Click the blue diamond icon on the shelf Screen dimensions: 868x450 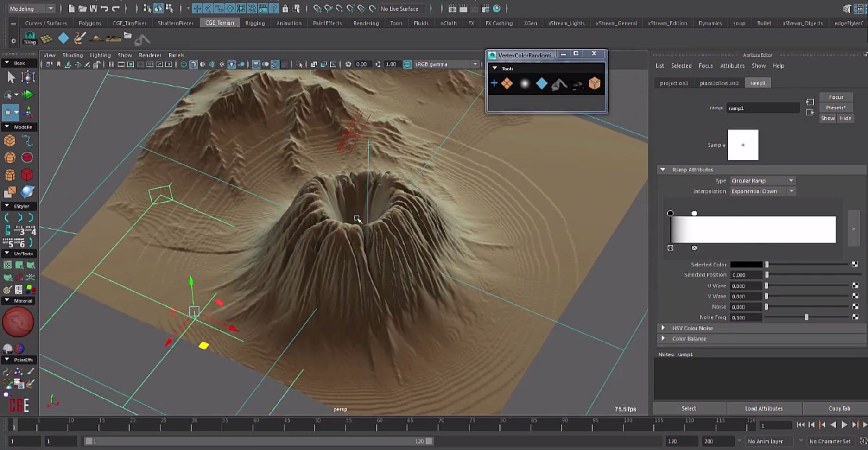[x=63, y=38]
